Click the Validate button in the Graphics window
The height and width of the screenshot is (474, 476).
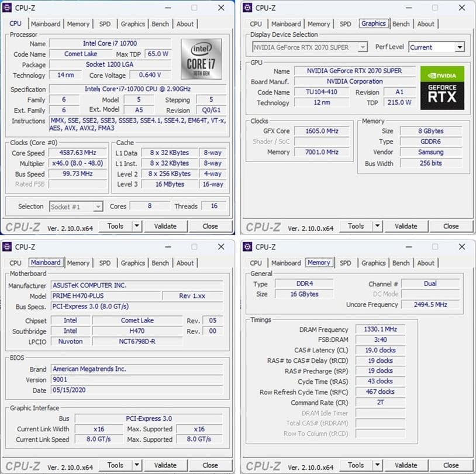[406, 226]
